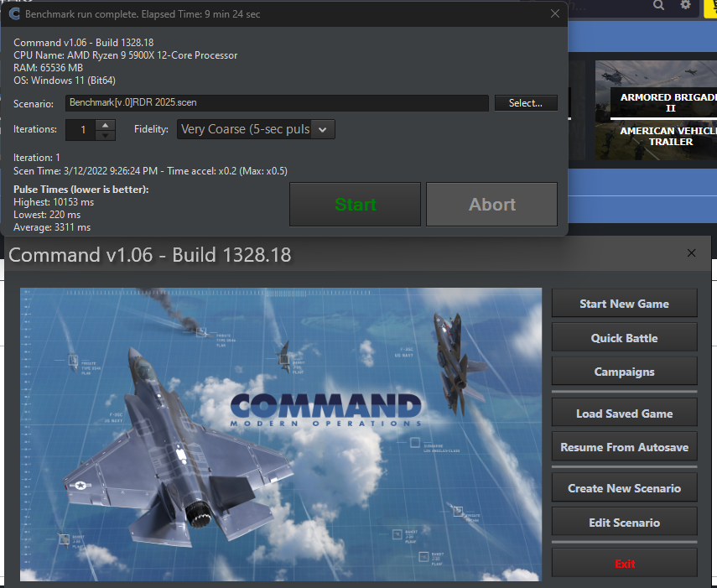Click the search magnifier icon in background window
The image size is (717, 588).
[x=658, y=5]
